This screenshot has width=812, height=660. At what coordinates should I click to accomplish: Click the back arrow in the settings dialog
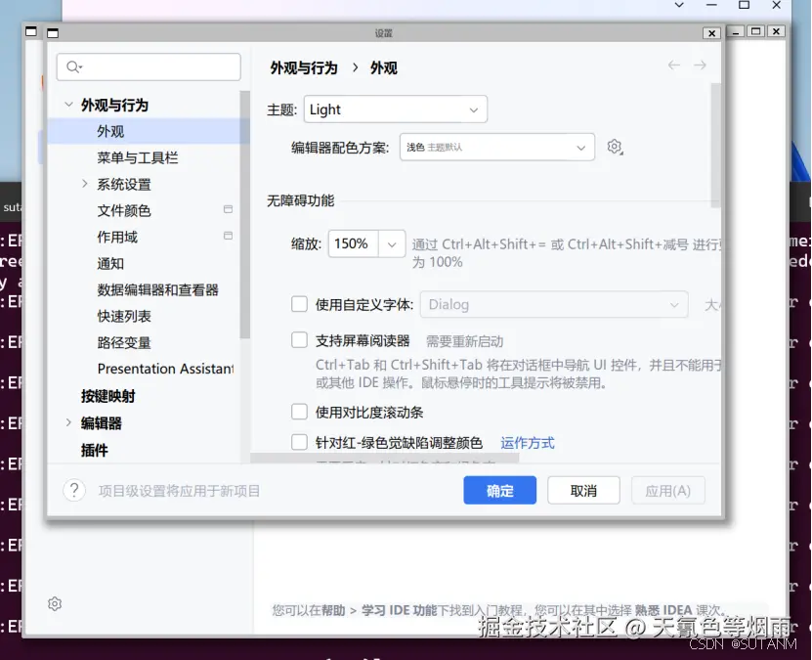[673, 66]
